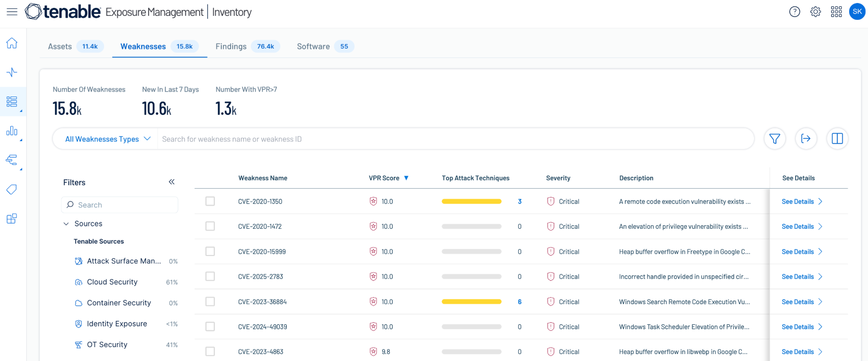Collapse the Filters panel
868x361 pixels.
[171, 182]
